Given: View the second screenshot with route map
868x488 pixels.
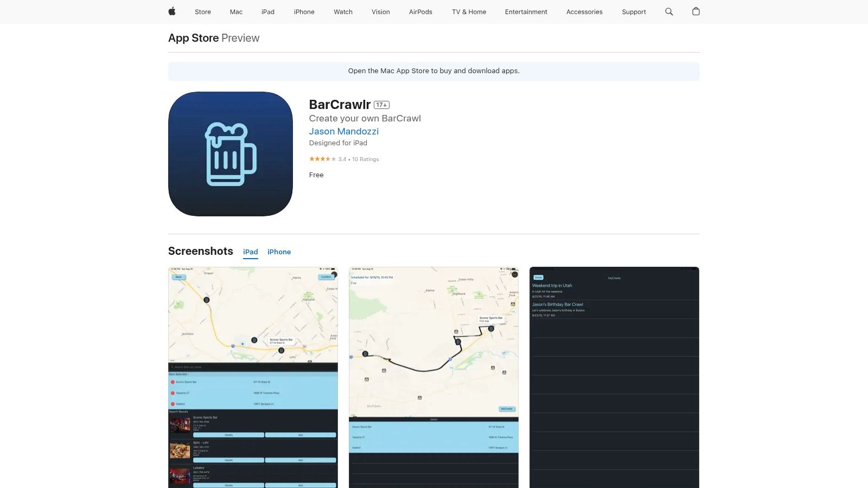Looking at the screenshot, I should (433, 377).
